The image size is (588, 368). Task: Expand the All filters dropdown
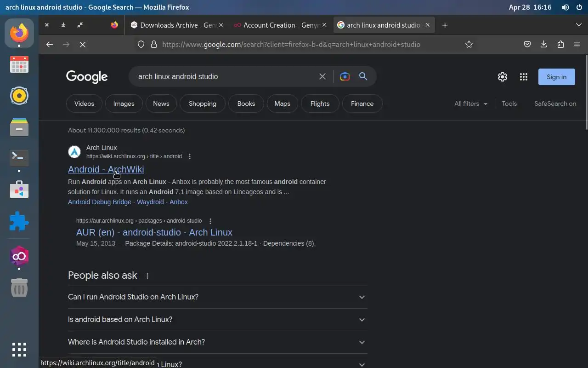[471, 103]
